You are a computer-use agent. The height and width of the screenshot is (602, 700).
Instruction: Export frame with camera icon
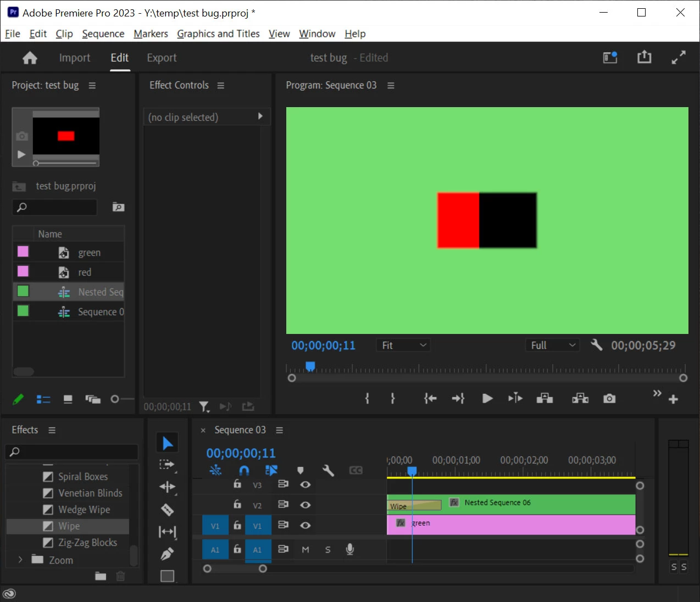[x=609, y=398]
